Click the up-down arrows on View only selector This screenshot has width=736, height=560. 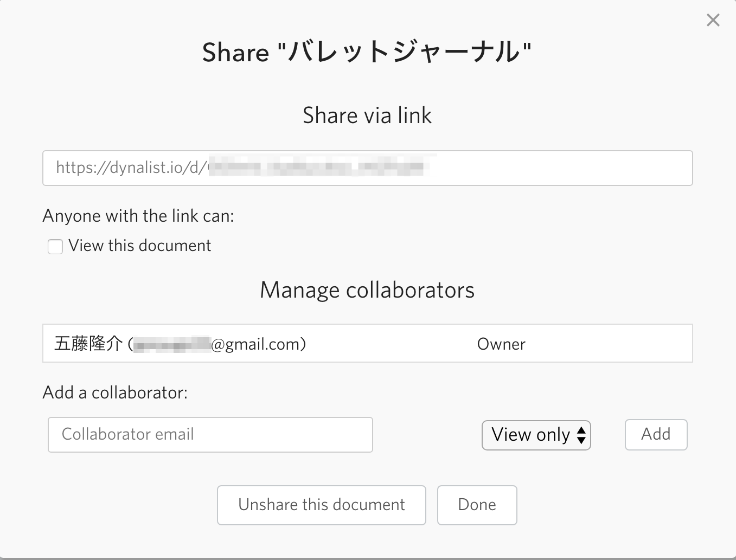tap(581, 435)
